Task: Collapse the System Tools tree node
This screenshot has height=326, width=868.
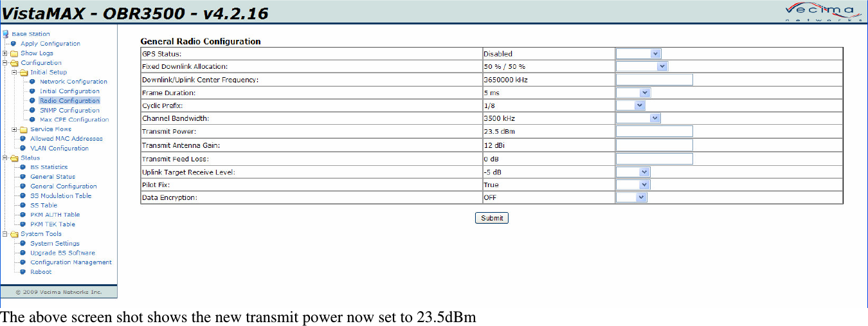Action: (5, 234)
